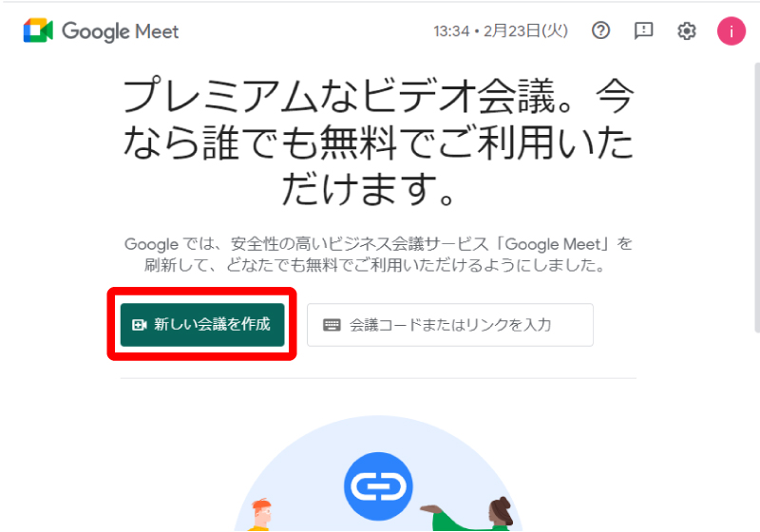This screenshot has height=532, width=760.
Task: Open the help question mark icon
Action: click(600, 31)
